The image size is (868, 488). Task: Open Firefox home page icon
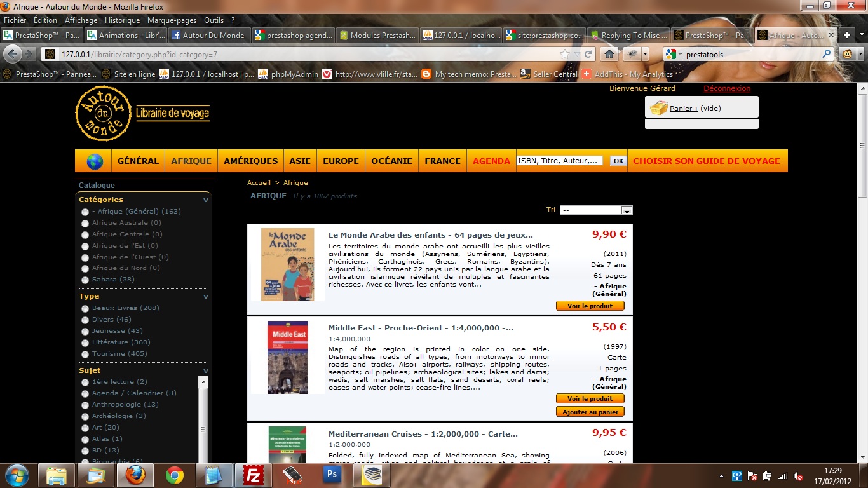pos(608,54)
